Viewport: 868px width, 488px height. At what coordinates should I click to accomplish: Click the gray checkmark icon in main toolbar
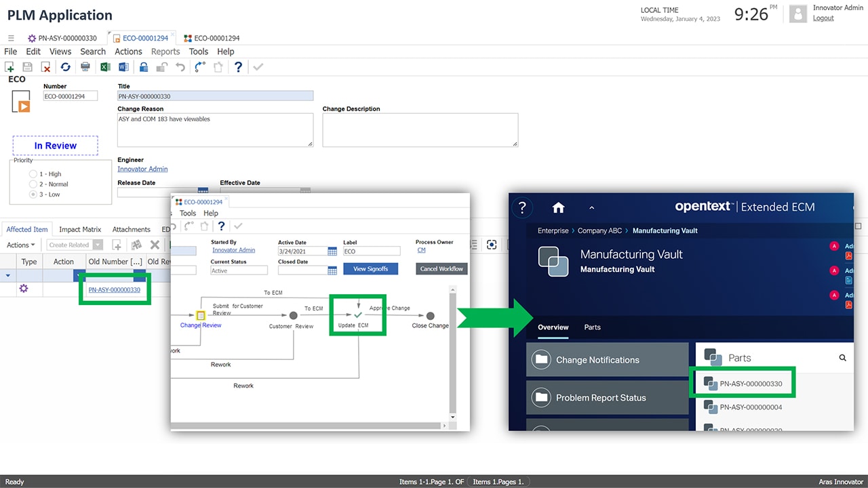pos(258,67)
